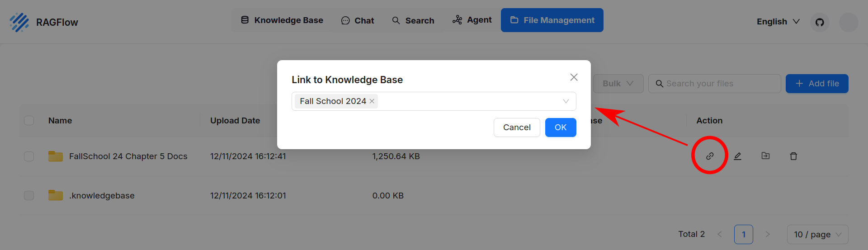Click the Cancel button in dialog

click(x=517, y=127)
